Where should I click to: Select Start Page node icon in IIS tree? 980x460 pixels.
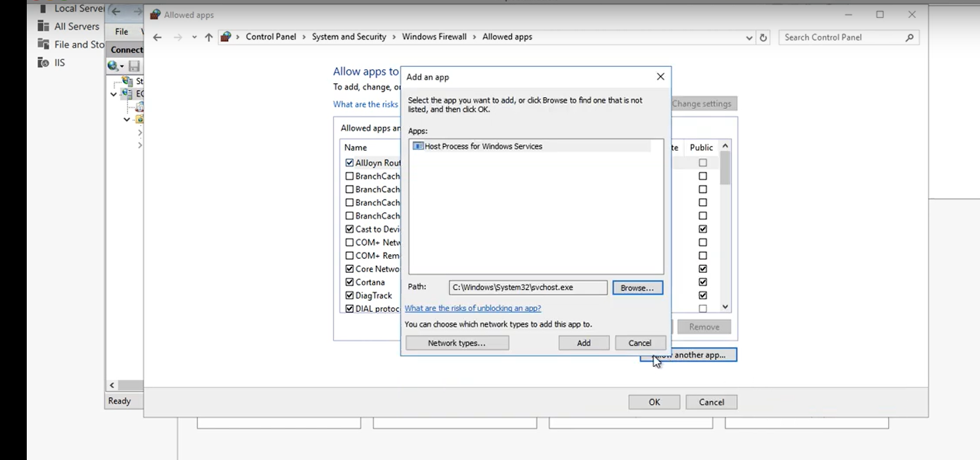127,81
